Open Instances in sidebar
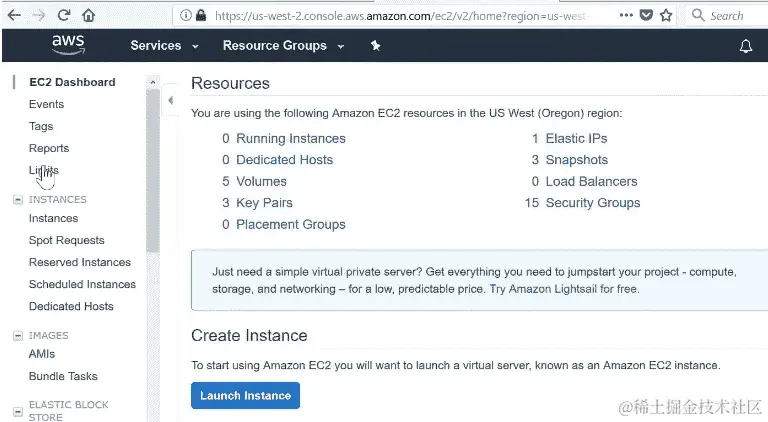 (x=53, y=218)
